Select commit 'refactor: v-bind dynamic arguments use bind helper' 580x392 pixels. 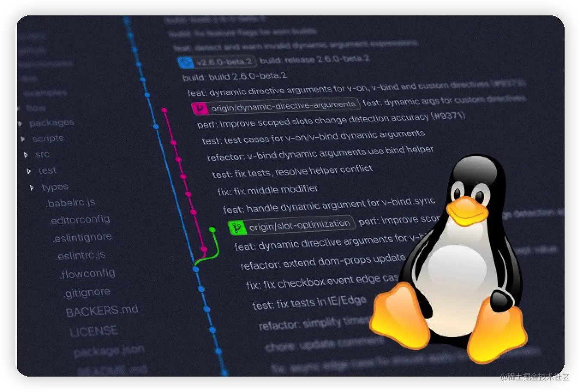[320, 153]
